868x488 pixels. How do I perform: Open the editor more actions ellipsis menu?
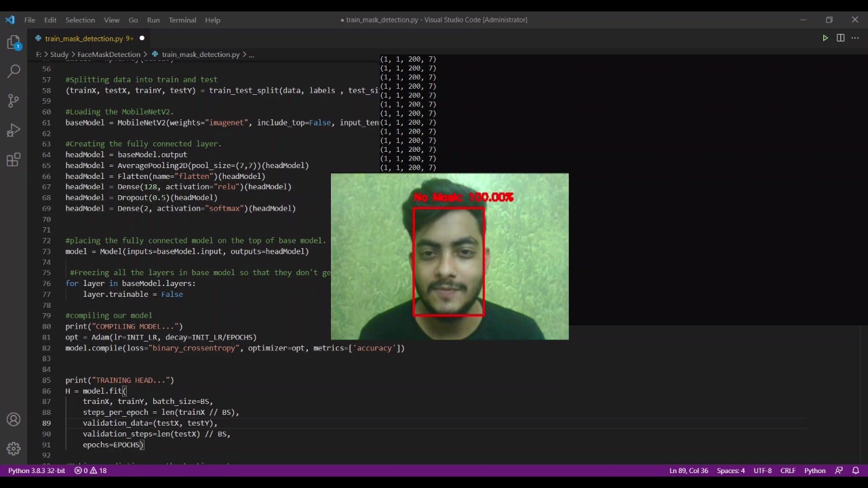[x=855, y=38]
